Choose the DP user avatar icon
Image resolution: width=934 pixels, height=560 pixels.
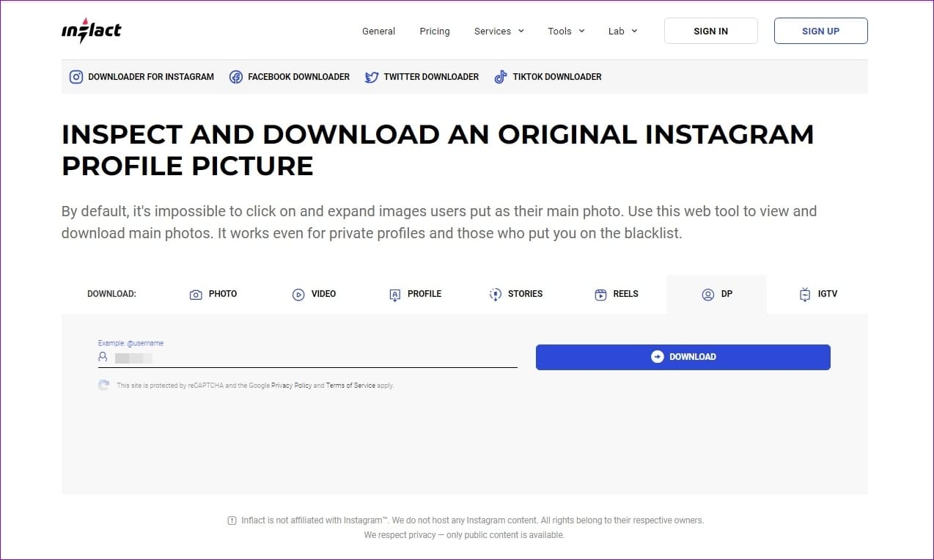pos(708,295)
